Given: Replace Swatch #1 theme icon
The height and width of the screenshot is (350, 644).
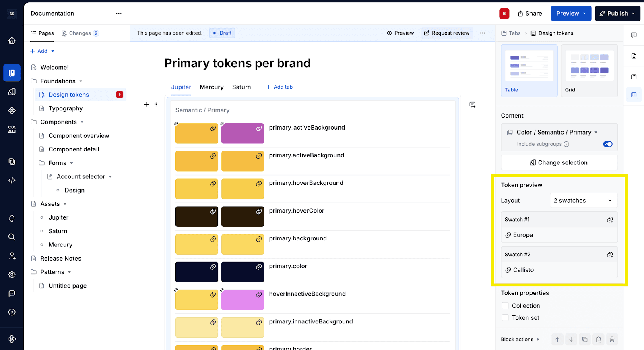Looking at the screenshot, I should pyautogui.click(x=610, y=220).
